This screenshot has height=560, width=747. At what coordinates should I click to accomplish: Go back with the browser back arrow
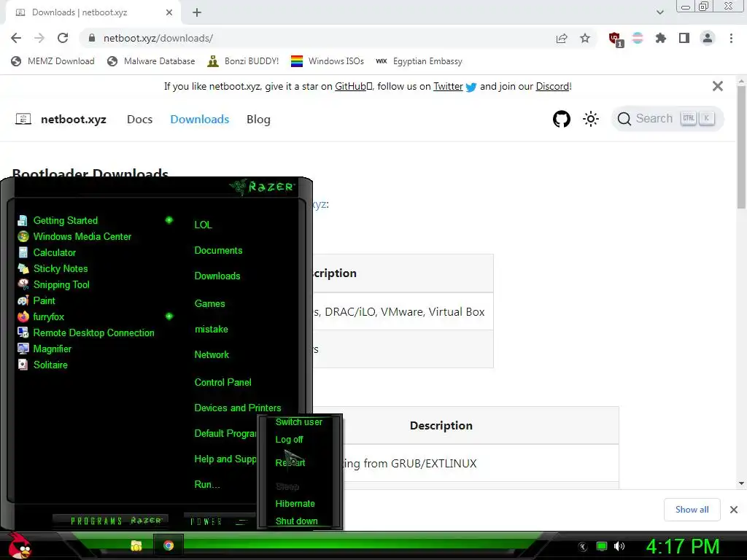16,38
